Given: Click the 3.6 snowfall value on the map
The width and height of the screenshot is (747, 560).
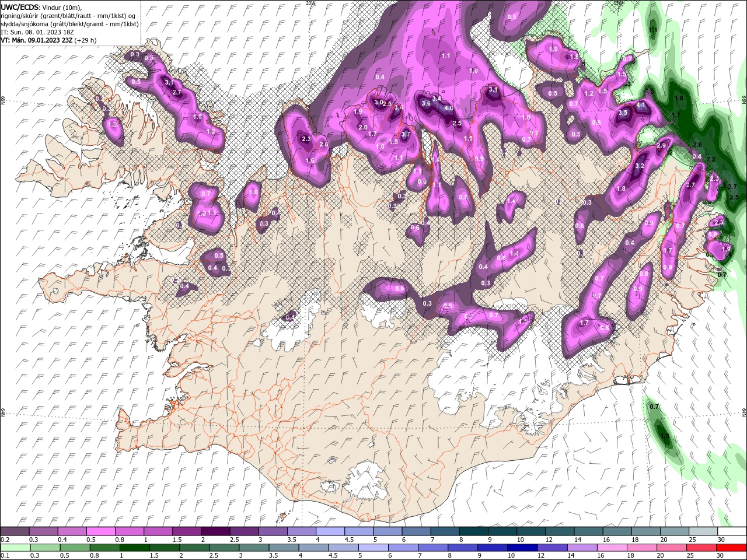Looking at the screenshot, I should (x=426, y=103).
